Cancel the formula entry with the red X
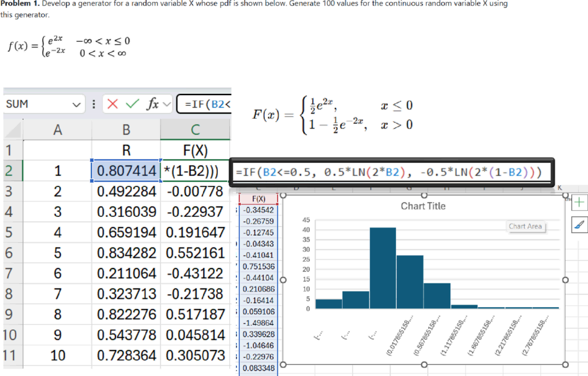 pos(112,104)
